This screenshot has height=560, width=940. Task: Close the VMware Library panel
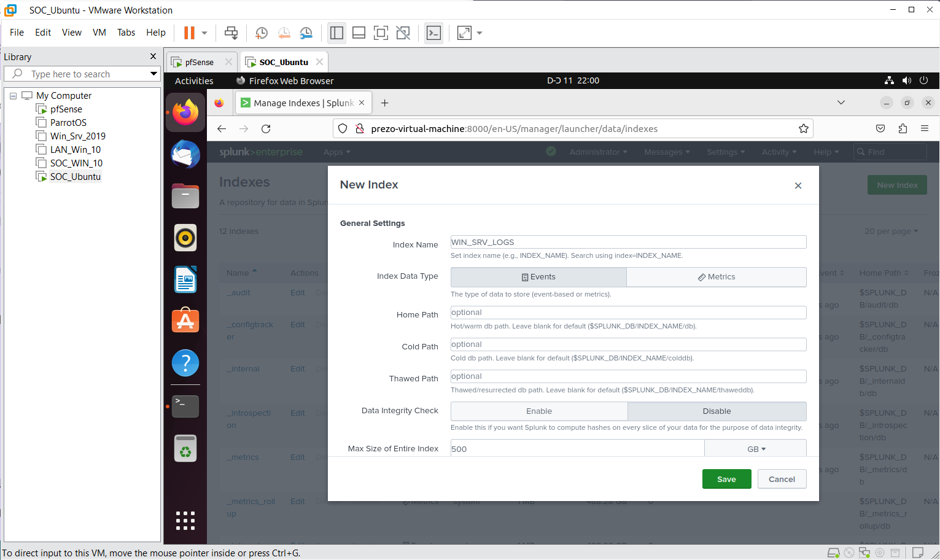coord(153,56)
